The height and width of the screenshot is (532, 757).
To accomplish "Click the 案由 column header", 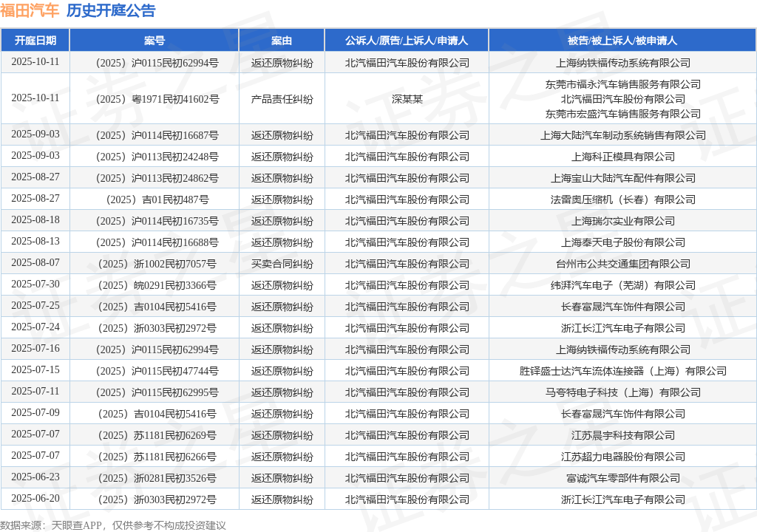I will (282, 41).
